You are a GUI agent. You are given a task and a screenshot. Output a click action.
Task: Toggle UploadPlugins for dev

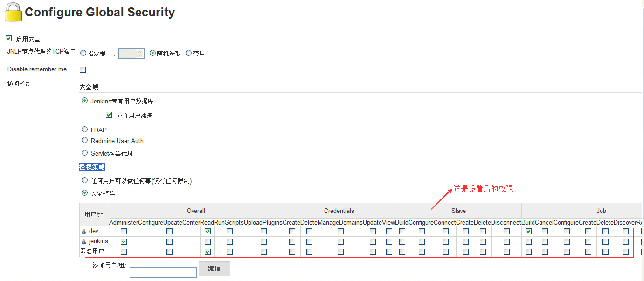263,231
